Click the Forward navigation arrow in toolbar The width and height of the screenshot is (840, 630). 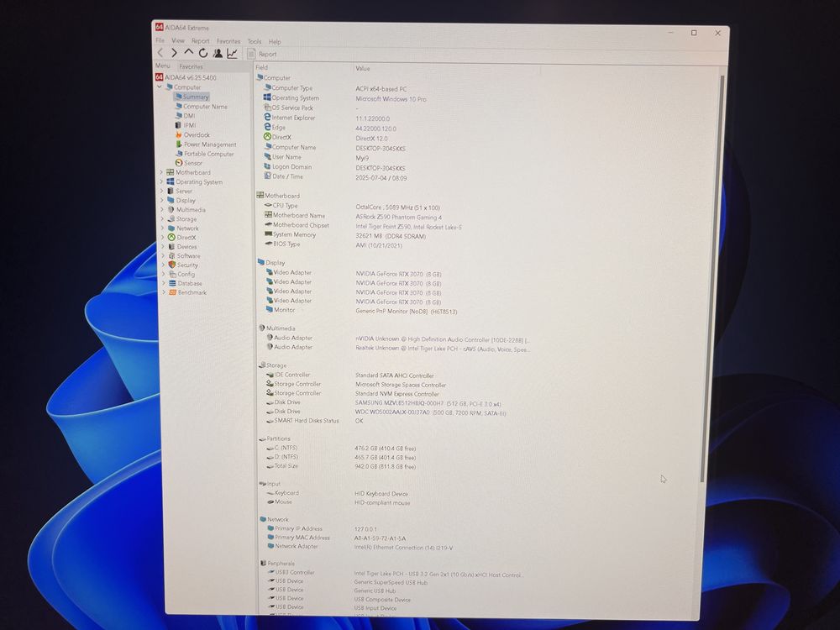(174, 53)
